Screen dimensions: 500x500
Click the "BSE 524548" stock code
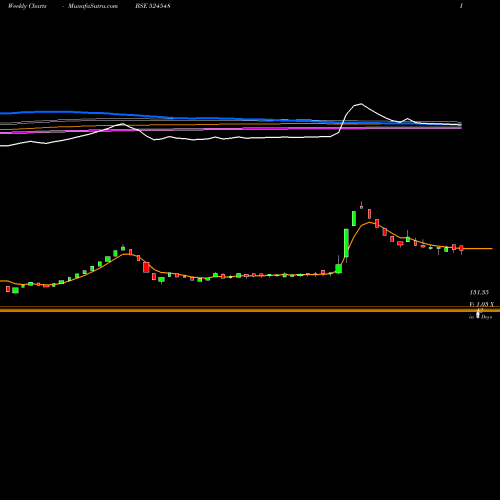pos(153,6)
